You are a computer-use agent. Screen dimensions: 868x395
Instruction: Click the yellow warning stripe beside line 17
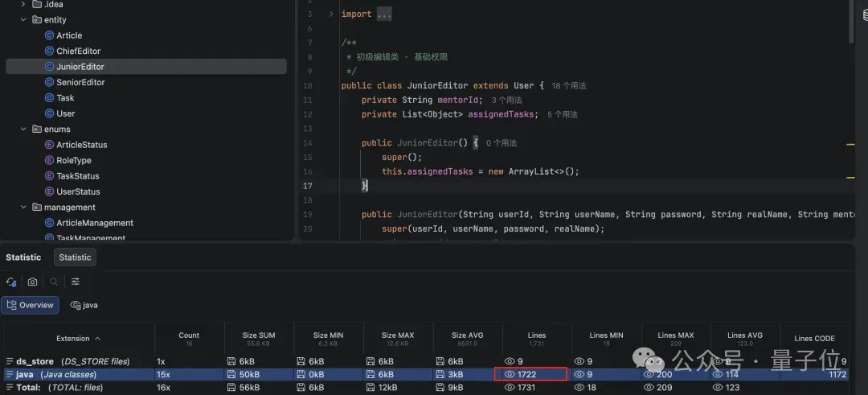click(x=850, y=178)
